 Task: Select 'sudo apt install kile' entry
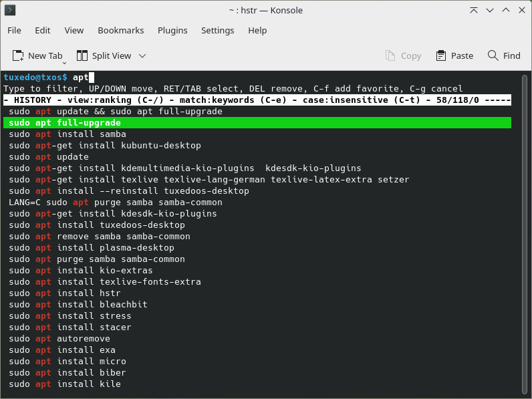65,384
